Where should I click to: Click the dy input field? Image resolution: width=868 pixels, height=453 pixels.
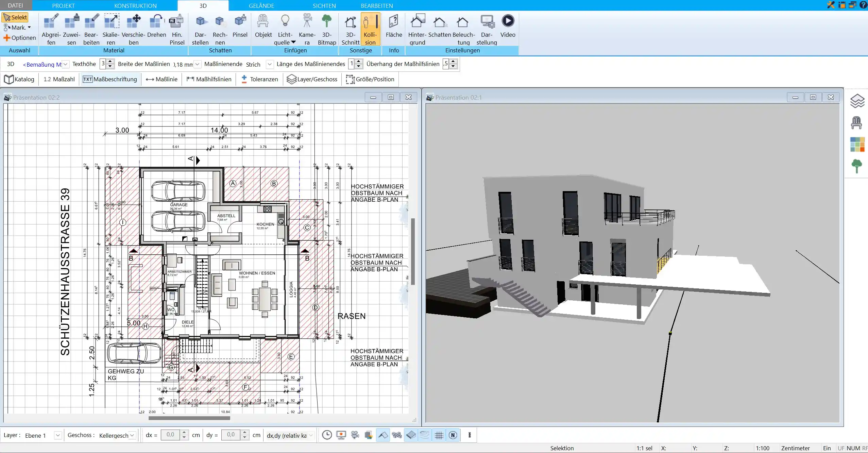231,435
